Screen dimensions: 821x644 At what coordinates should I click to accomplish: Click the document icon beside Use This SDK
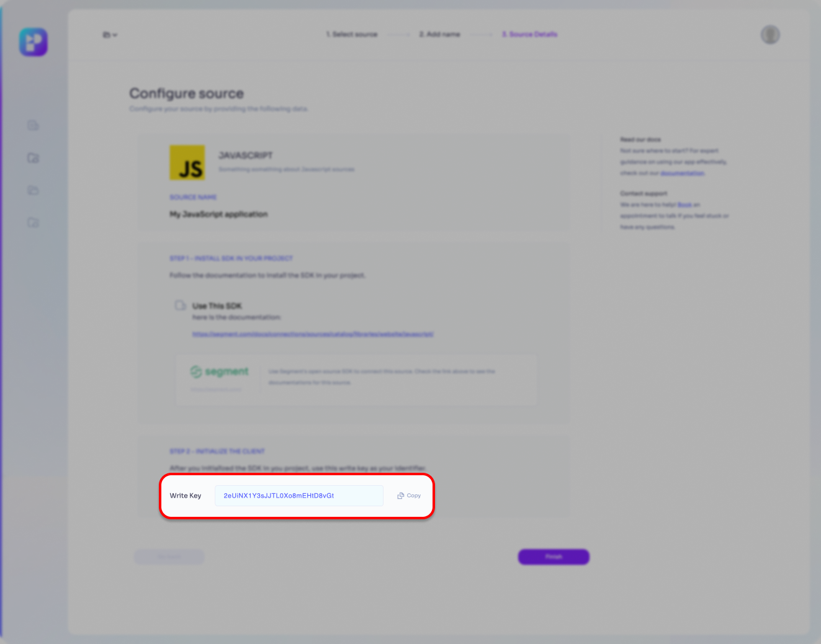[x=180, y=305]
